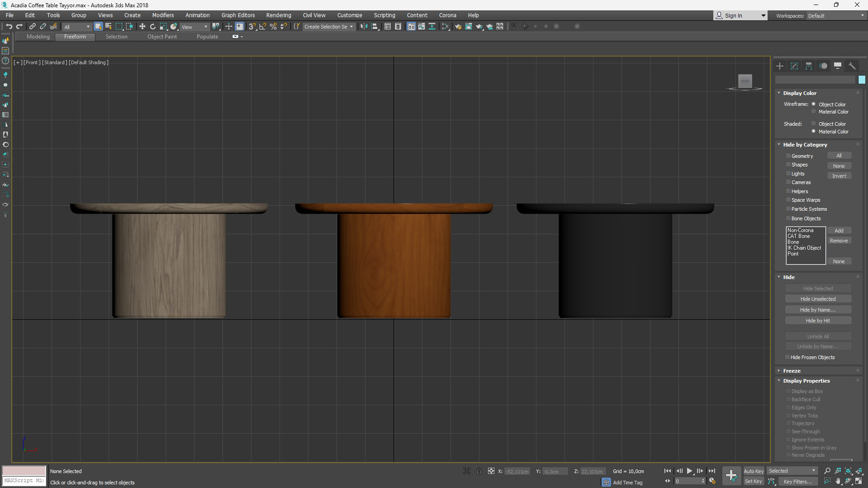Click the Zoom Extents All Selected icon
Image resolution: width=868 pixels, height=488 pixels.
click(x=859, y=471)
